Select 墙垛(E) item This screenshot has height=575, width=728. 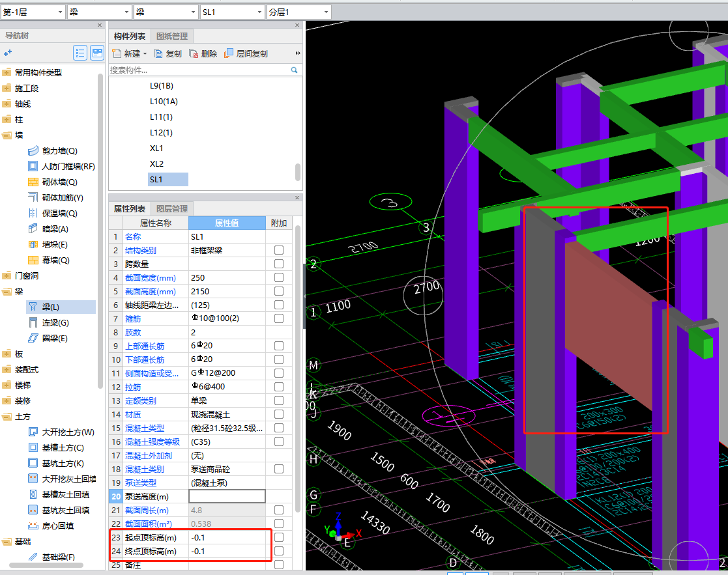48,244
